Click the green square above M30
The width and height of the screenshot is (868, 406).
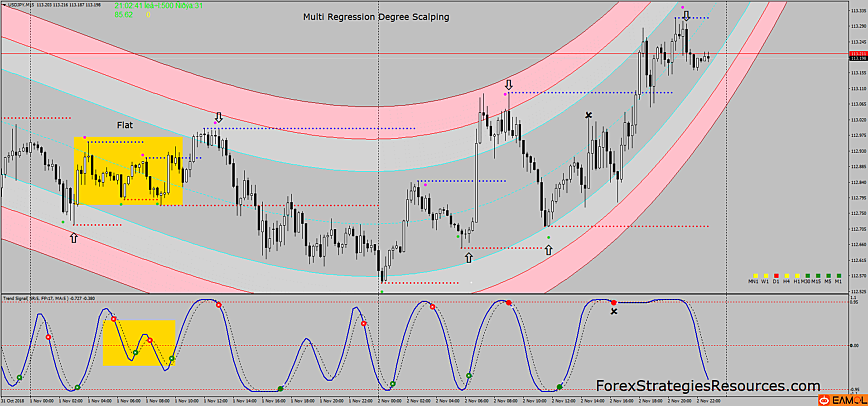(808, 275)
